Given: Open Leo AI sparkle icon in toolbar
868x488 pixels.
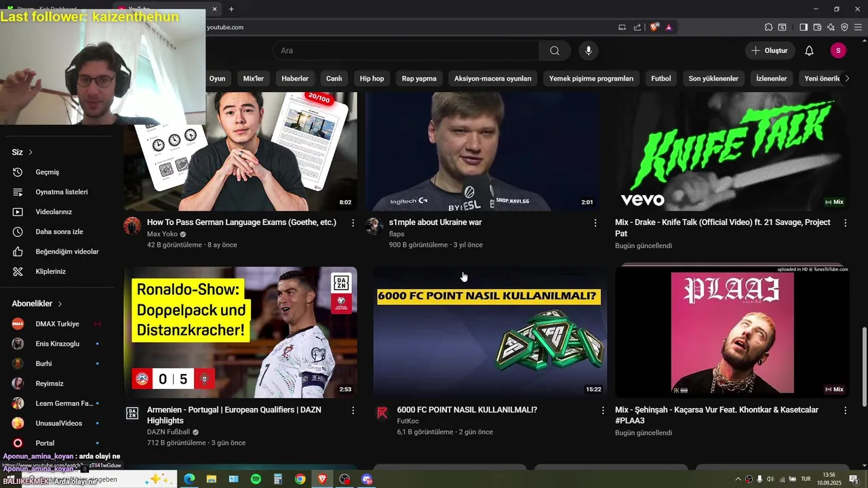Looking at the screenshot, I should [x=831, y=27].
